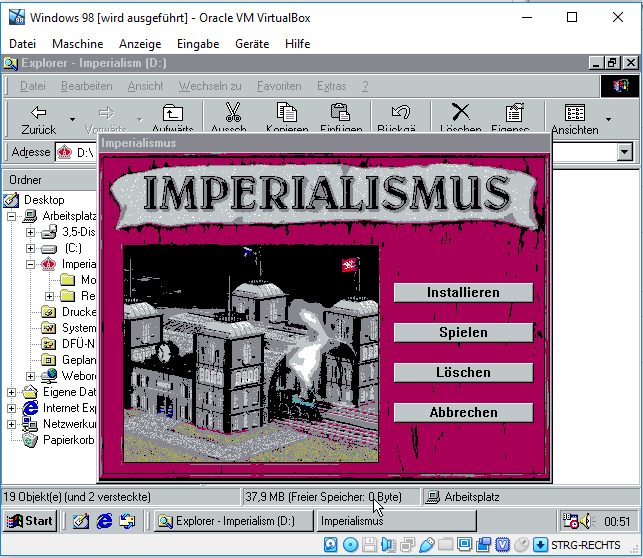Open the Favoriten menu
The width and height of the screenshot is (643, 558).
coord(279,86)
